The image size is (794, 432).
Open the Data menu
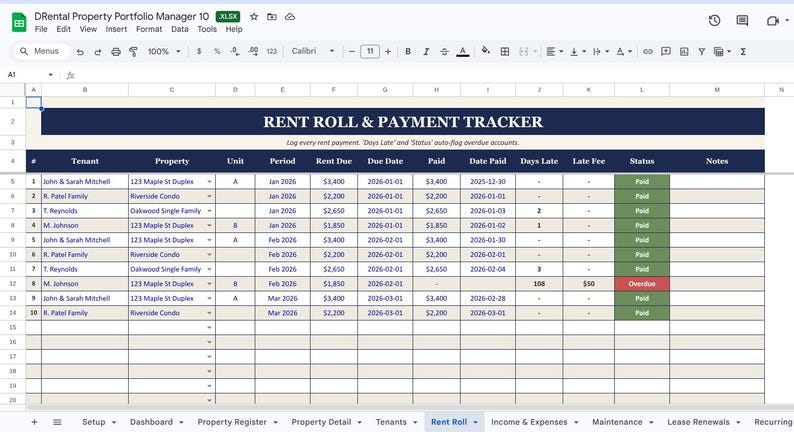[179, 29]
